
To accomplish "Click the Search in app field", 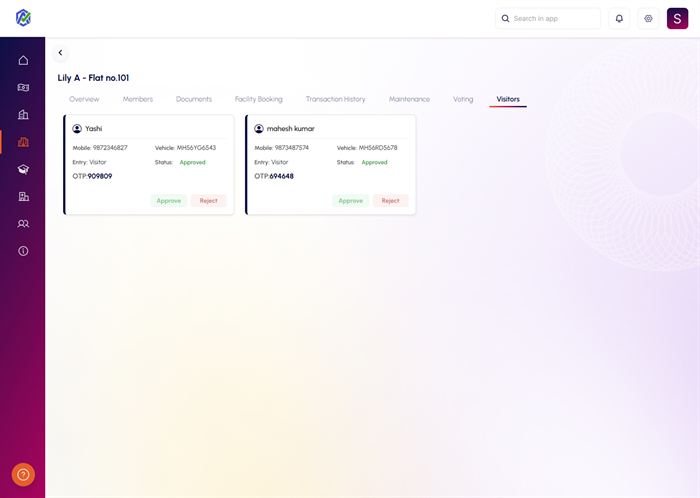I will coord(553,18).
